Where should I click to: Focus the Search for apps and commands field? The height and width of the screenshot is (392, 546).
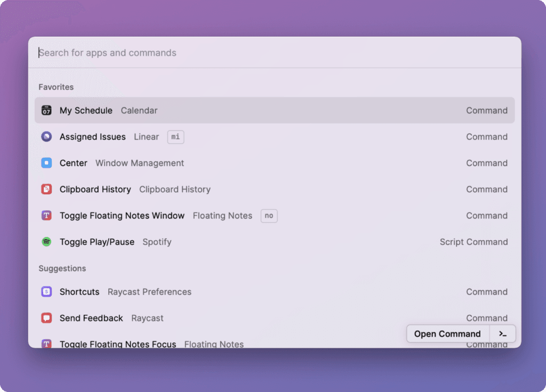coord(275,53)
